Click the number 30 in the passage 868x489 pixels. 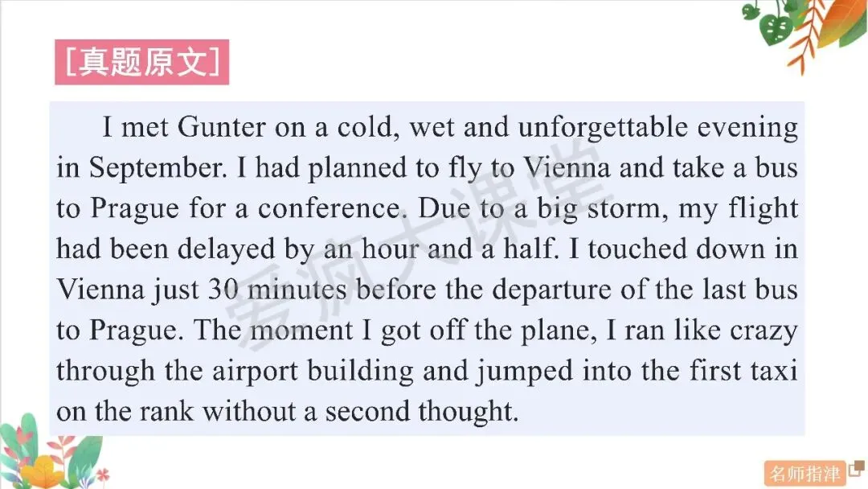tap(223, 290)
